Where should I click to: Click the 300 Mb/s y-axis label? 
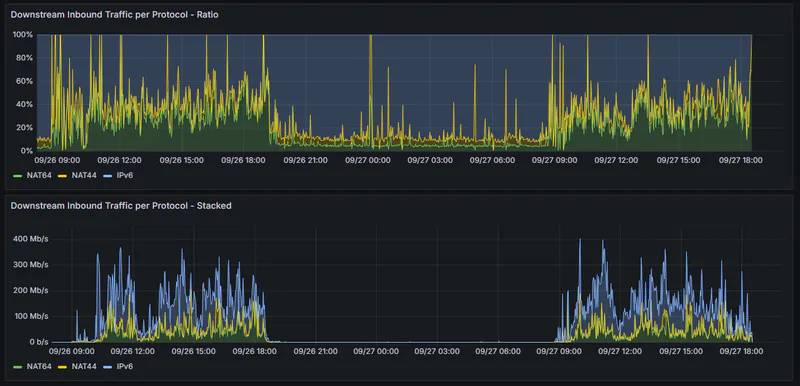tap(32, 265)
